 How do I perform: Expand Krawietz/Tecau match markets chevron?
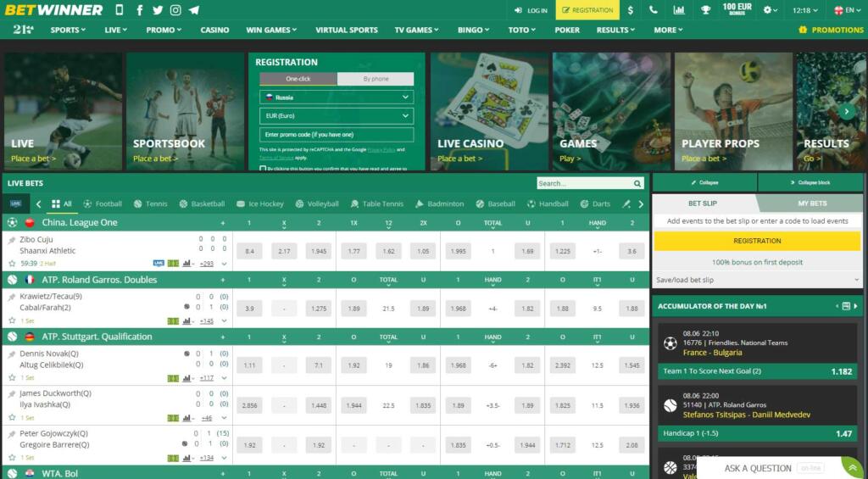click(x=224, y=320)
